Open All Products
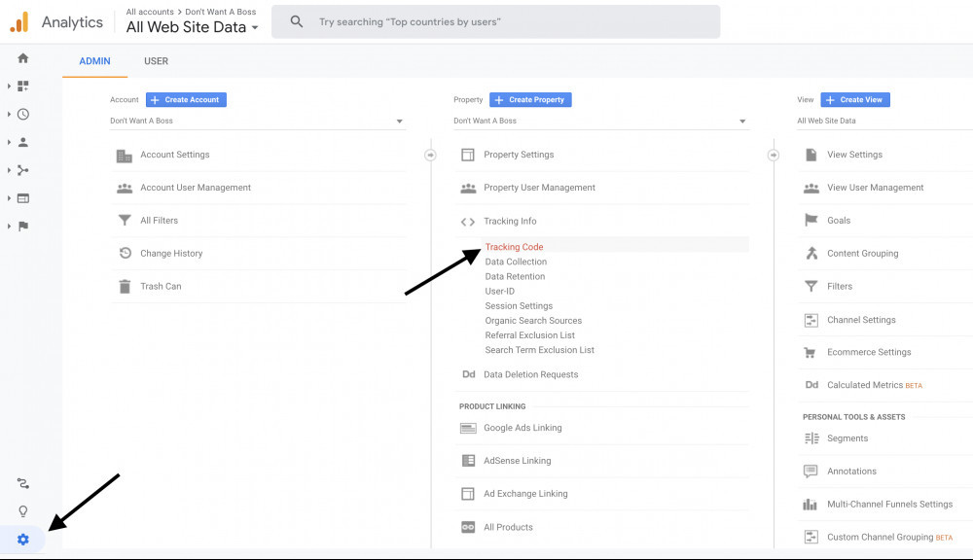 point(508,527)
